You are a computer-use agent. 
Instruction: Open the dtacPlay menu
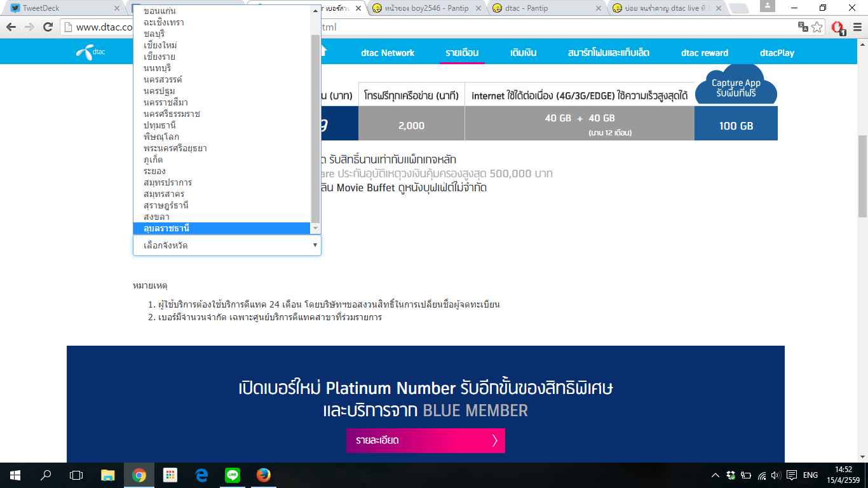pos(777,53)
